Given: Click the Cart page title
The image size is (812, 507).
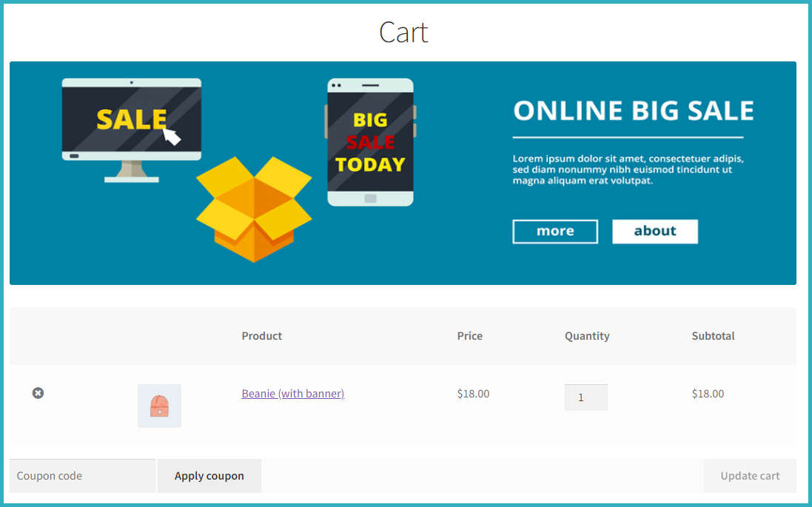Looking at the screenshot, I should (403, 33).
